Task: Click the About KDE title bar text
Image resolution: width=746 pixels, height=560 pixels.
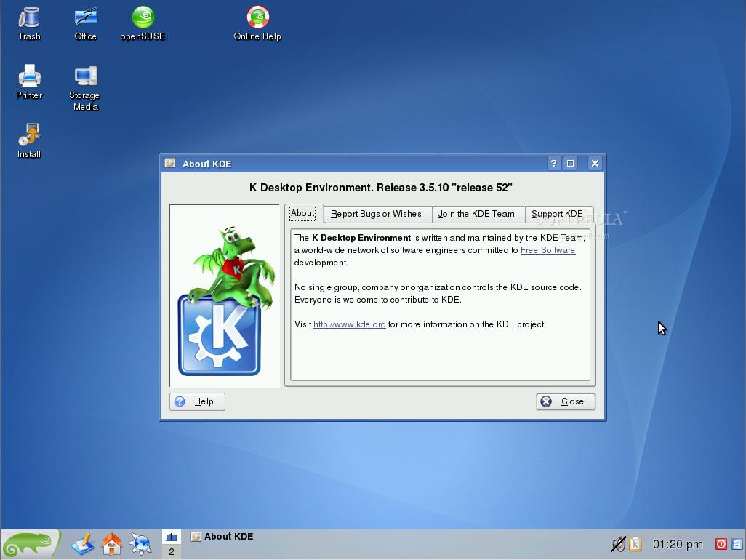Action: 207,164
